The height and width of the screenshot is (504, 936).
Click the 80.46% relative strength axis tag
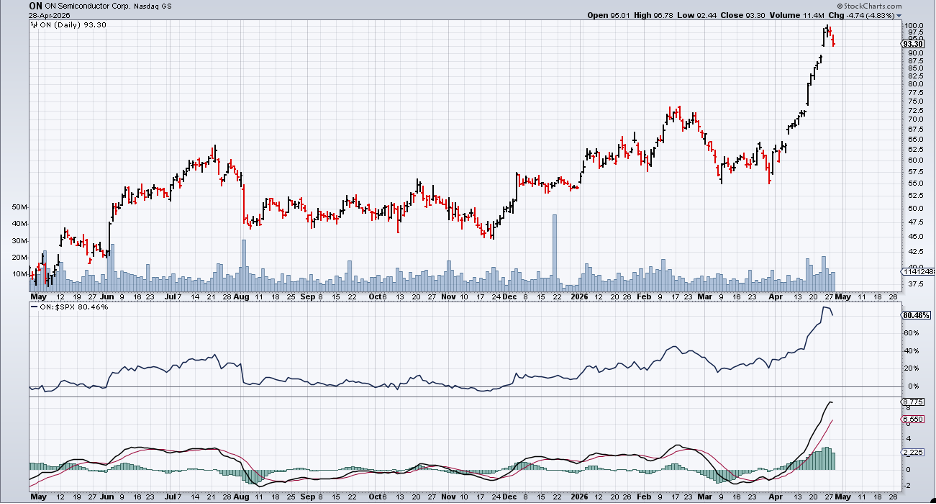point(915,315)
